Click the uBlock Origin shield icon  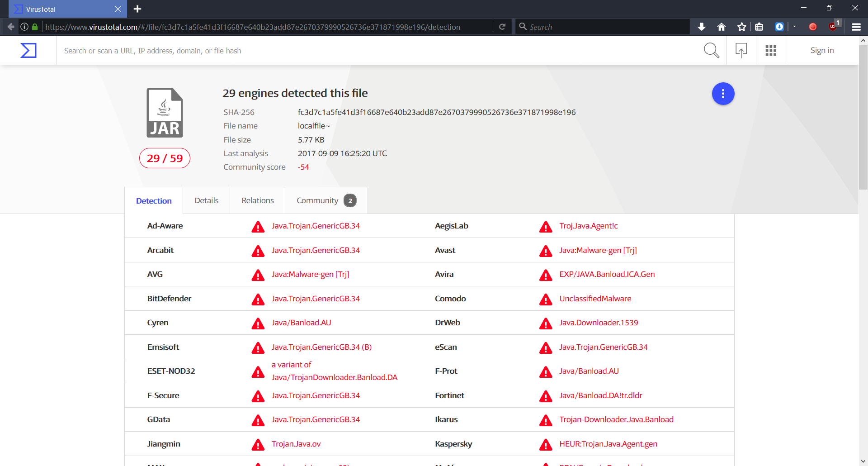pyautogui.click(x=833, y=27)
